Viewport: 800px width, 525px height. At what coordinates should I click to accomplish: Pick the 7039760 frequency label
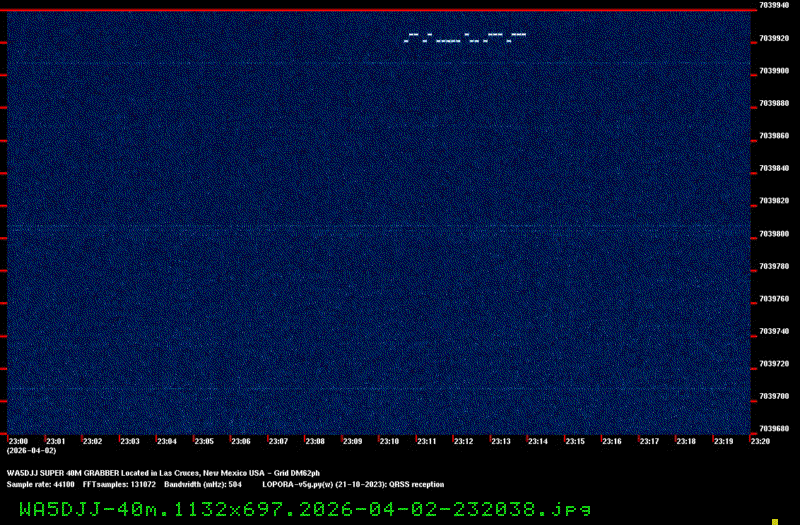[x=774, y=299]
